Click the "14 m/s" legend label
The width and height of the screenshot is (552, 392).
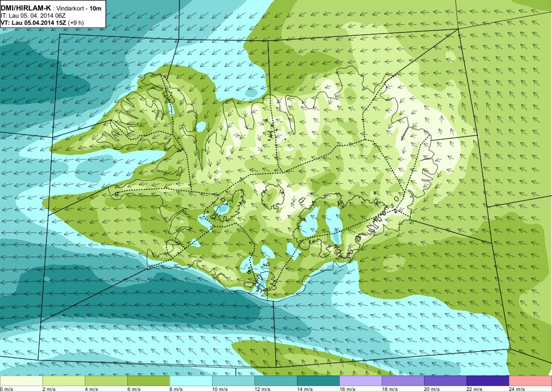pos(305,389)
